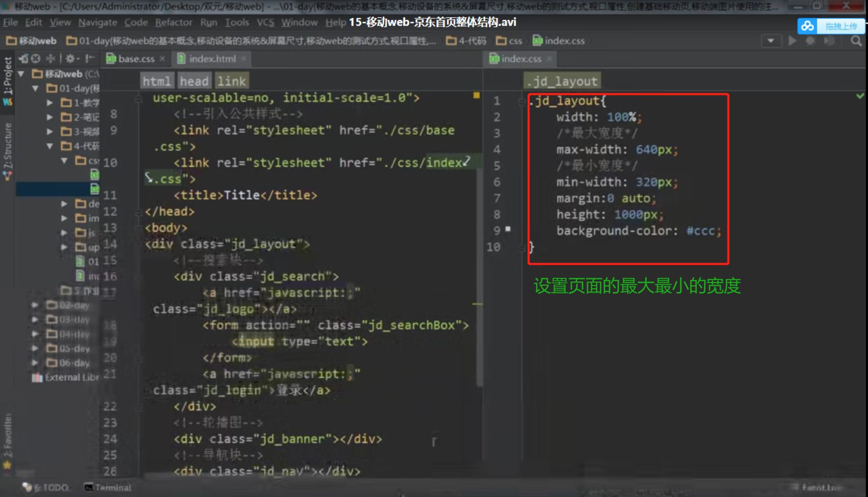This screenshot has height=497, width=868.
Task: Expand the 2-笔记 folder
Action: [50, 117]
